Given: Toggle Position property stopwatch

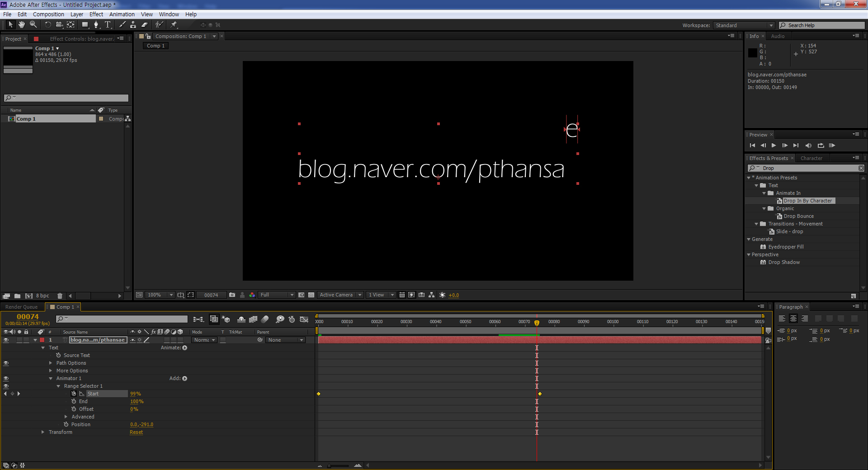Looking at the screenshot, I should 66,424.
